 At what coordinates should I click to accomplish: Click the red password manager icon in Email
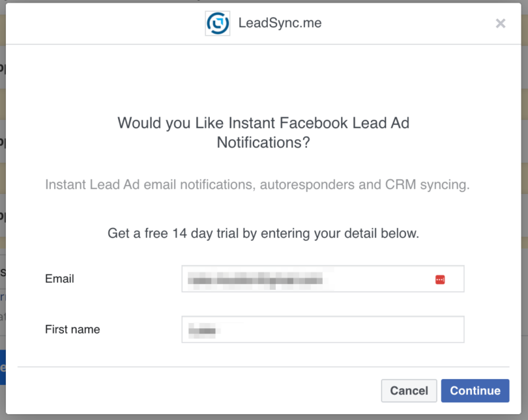pos(440,280)
